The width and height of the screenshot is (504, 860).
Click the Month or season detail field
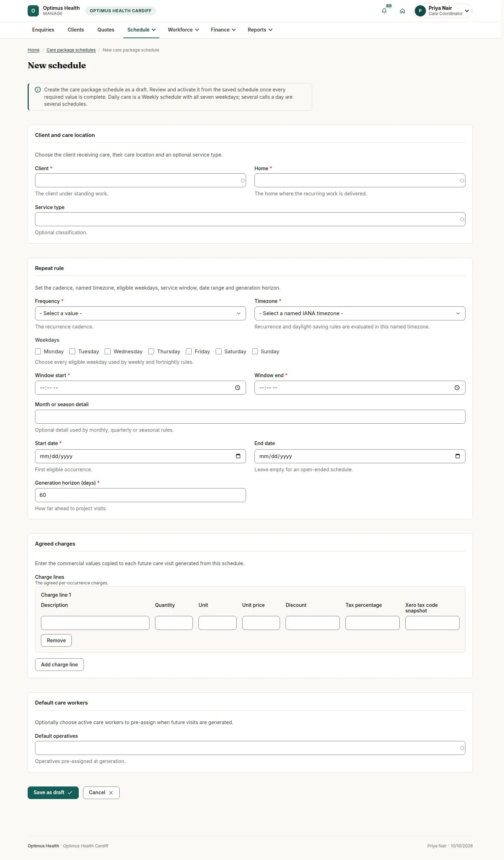[x=250, y=417]
